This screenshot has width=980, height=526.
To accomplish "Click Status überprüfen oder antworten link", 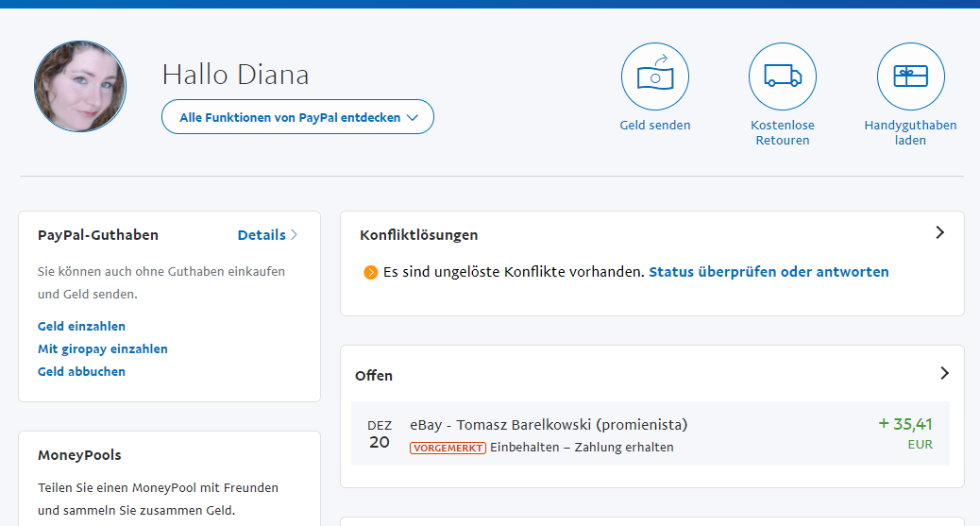I will (x=769, y=272).
